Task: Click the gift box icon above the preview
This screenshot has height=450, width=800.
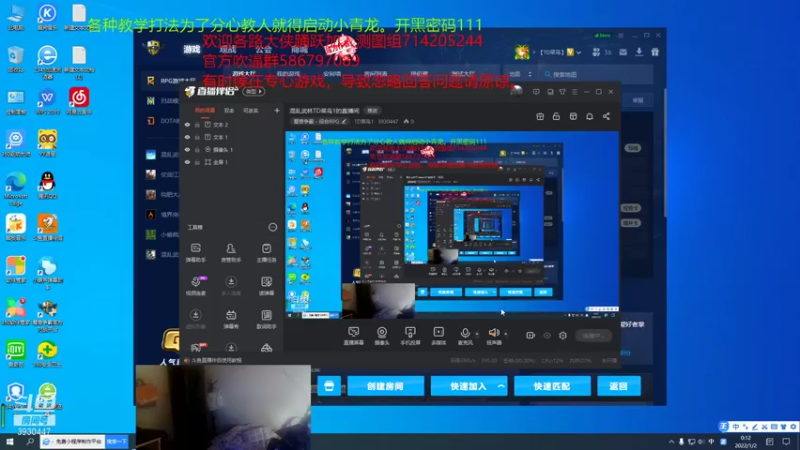Action: coord(540,116)
